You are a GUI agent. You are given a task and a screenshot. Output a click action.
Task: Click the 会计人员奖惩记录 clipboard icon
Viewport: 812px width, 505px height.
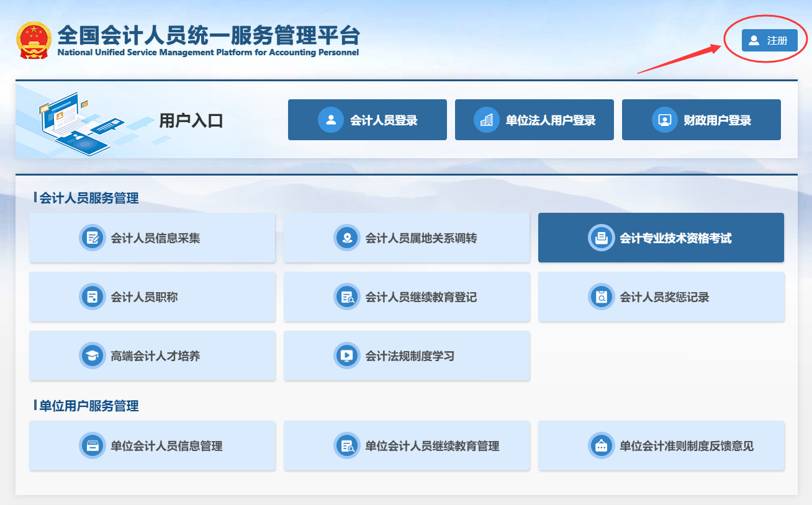[601, 297]
